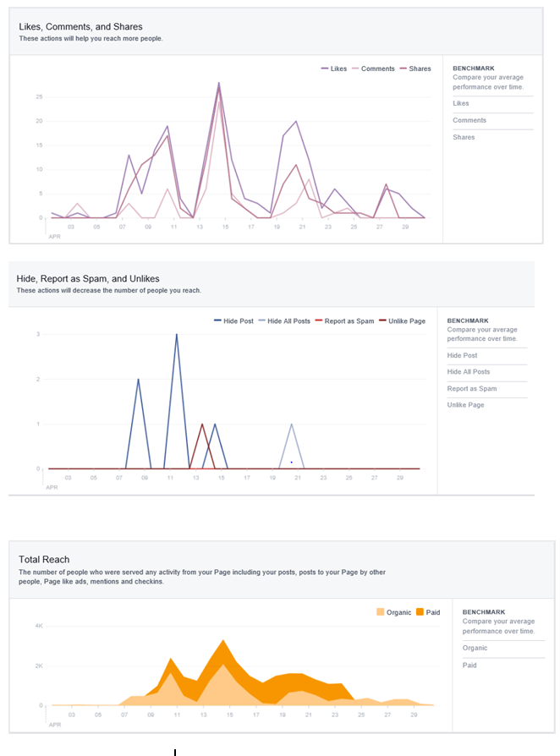Choose Hide All Posts benchmark option
The height and width of the screenshot is (756, 560).
(x=469, y=372)
